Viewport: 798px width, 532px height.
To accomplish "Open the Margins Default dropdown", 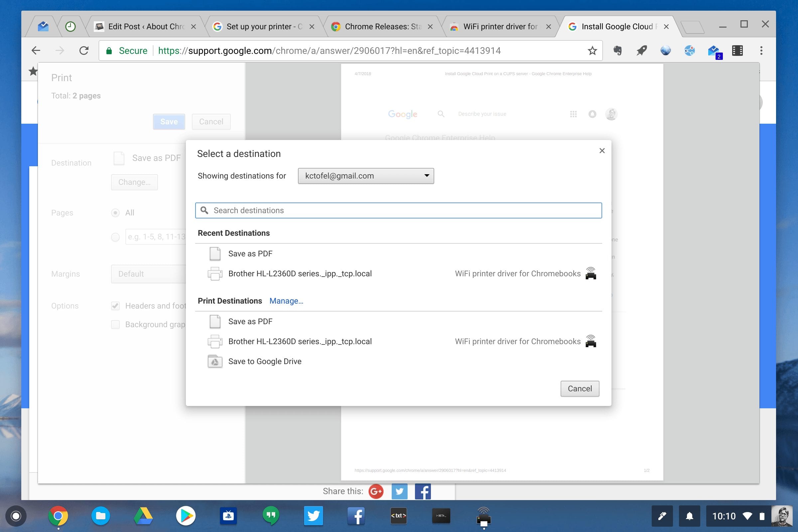I will (x=149, y=274).
